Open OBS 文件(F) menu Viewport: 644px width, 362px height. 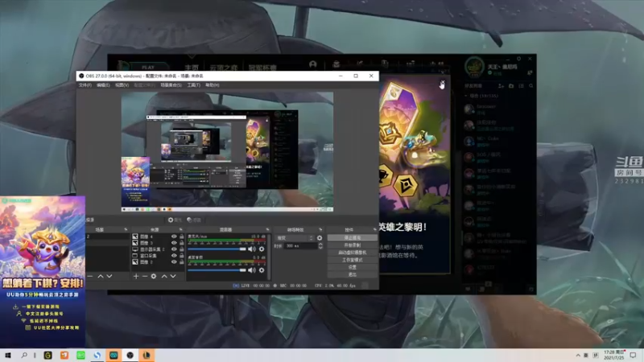pyautogui.click(x=85, y=85)
